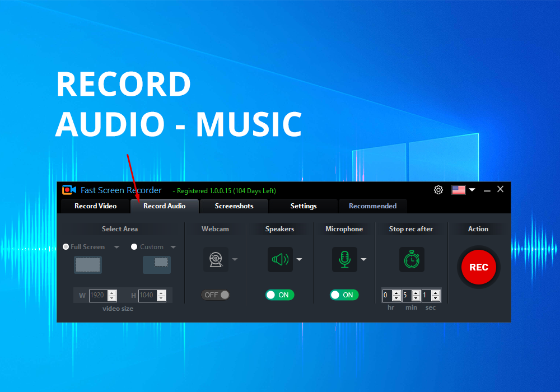Viewport: 560px width, 392px height.
Task: Increase minutes with up stepper
Action: tap(416, 293)
